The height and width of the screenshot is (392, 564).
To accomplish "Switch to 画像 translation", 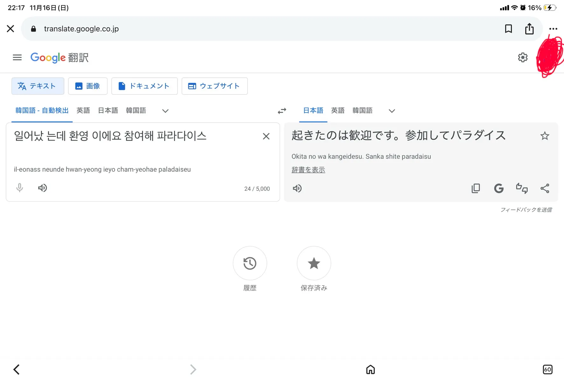I will point(88,86).
